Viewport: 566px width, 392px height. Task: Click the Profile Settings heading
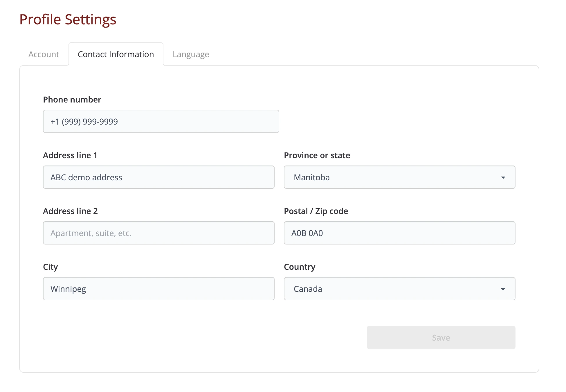point(68,19)
